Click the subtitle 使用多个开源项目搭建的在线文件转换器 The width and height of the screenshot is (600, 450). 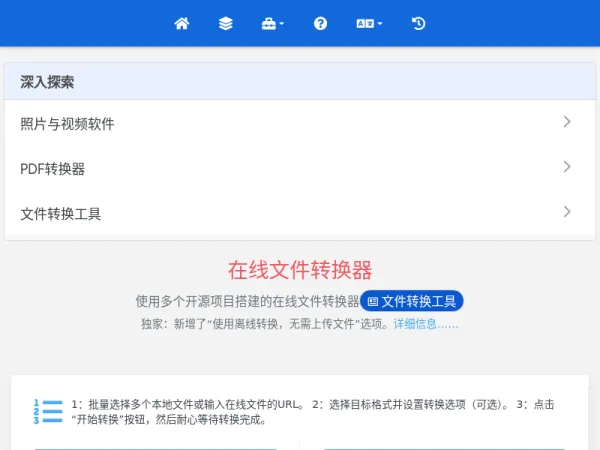click(248, 301)
